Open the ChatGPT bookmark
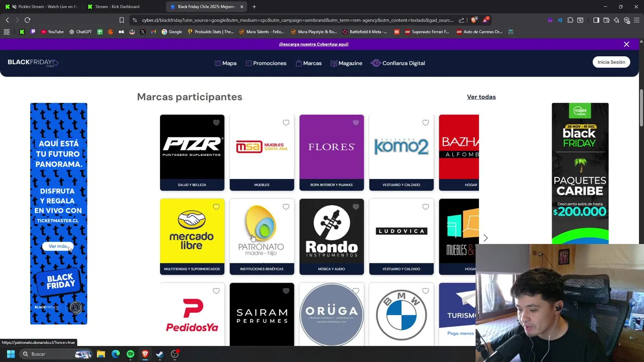 coord(80,32)
